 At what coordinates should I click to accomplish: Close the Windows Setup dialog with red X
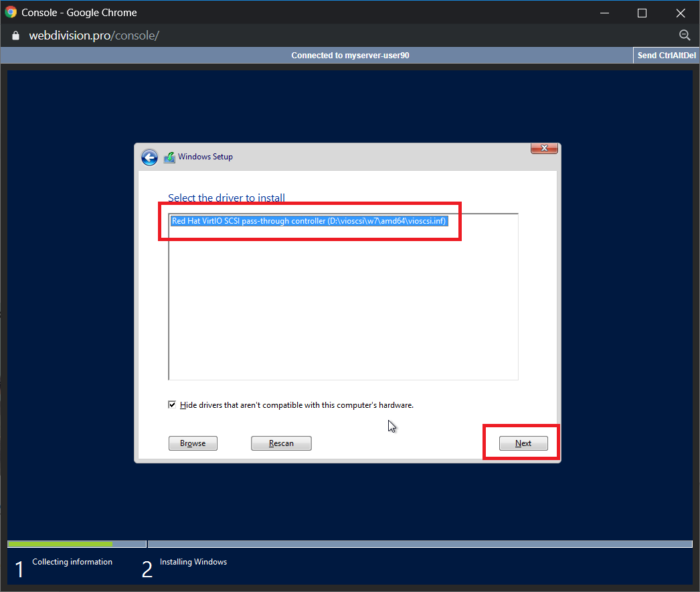coord(544,148)
